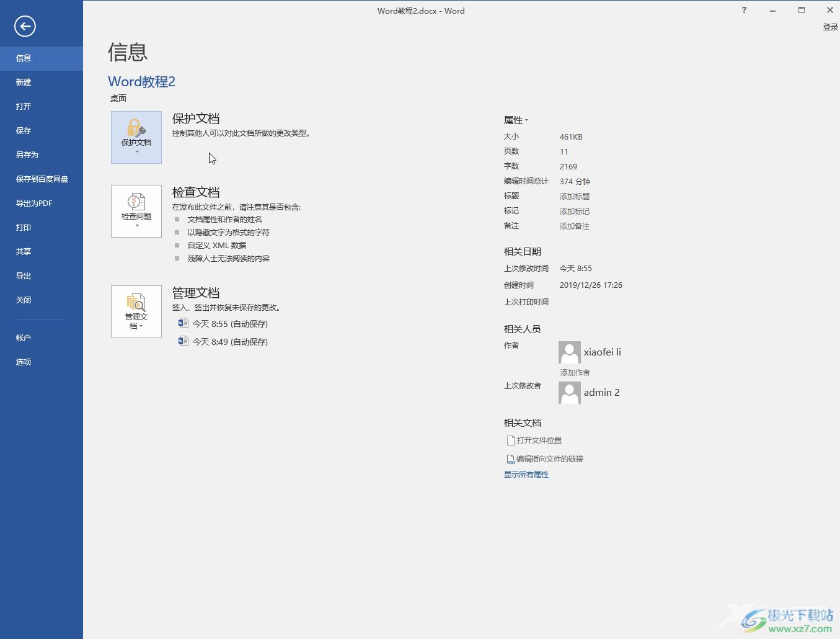Click the 自定义 XML 数据 item
The image size is (840, 639).
tap(217, 246)
